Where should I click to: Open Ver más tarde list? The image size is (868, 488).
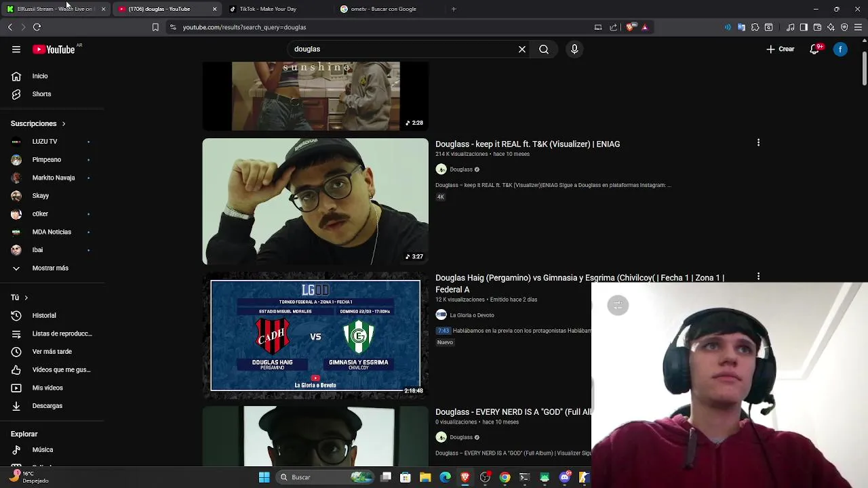coord(52,352)
